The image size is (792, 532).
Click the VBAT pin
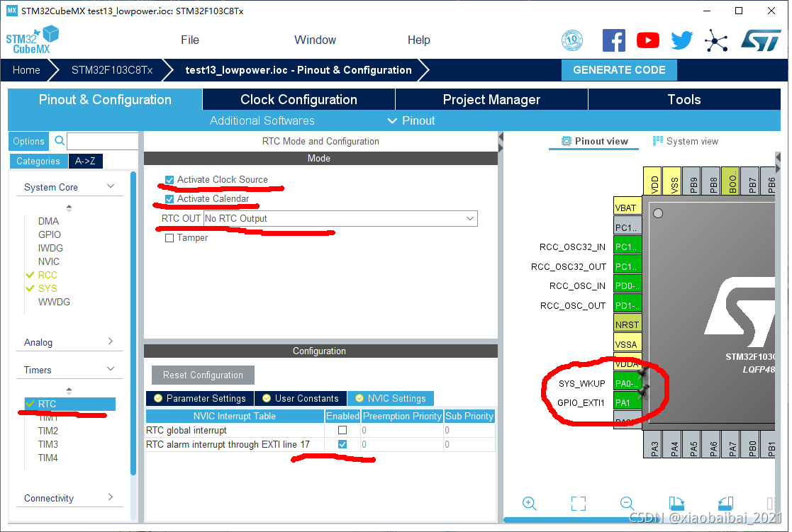point(628,208)
